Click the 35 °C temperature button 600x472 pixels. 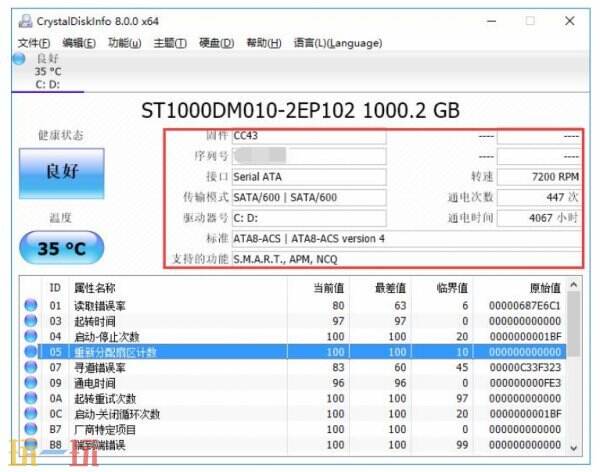point(62,248)
